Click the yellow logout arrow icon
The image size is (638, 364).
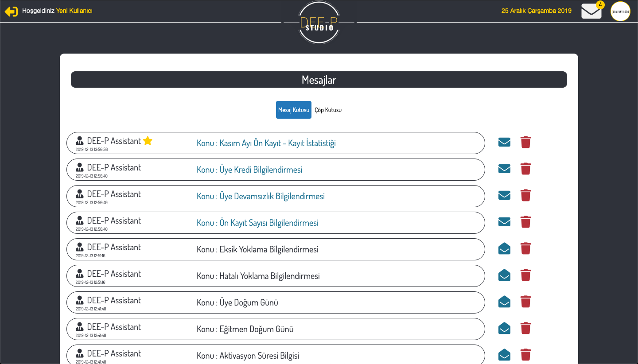point(11,12)
